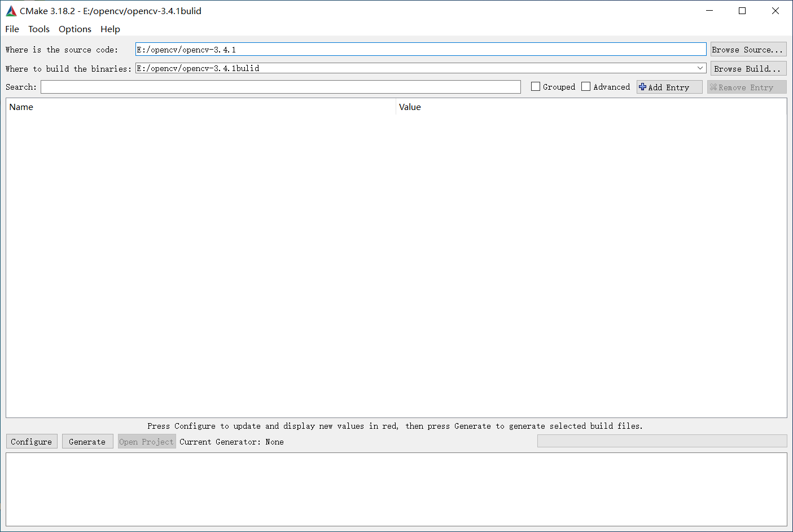Click the Current Generator: None label
The width and height of the screenshot is (793, 532).
click(x=231, y=442)
